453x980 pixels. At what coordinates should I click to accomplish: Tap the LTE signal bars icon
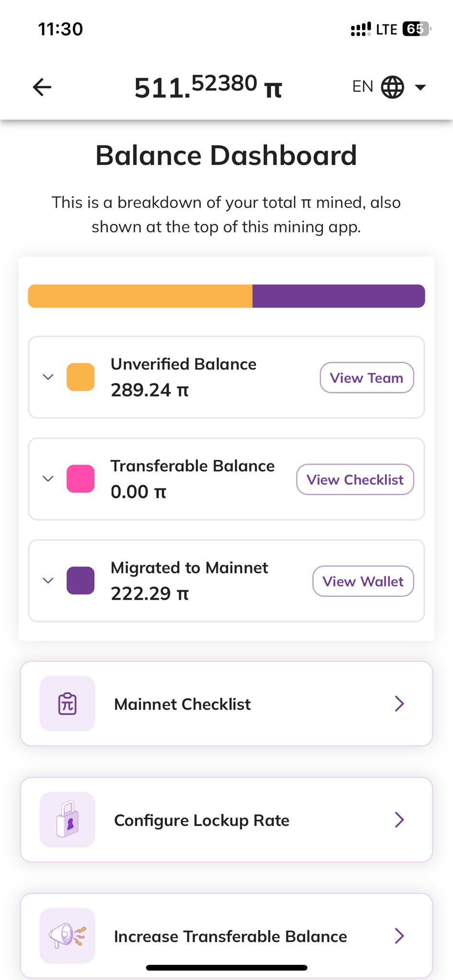361,29
